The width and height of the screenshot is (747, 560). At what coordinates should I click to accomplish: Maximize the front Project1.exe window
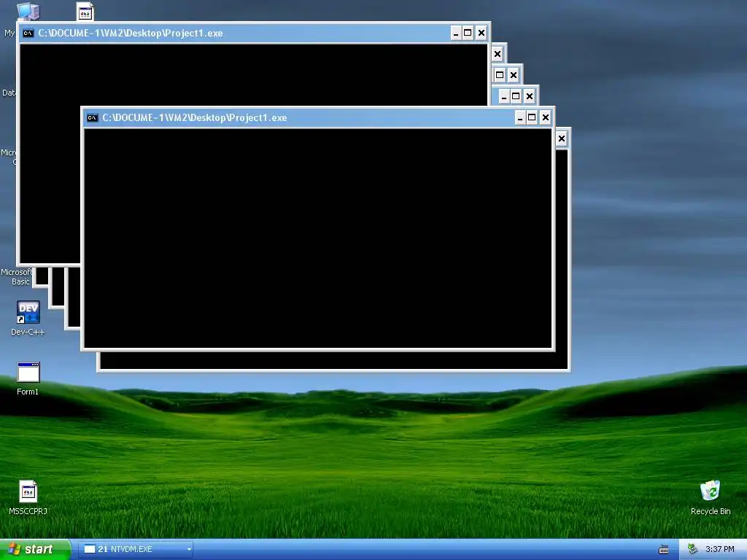(x=532, y=117)
